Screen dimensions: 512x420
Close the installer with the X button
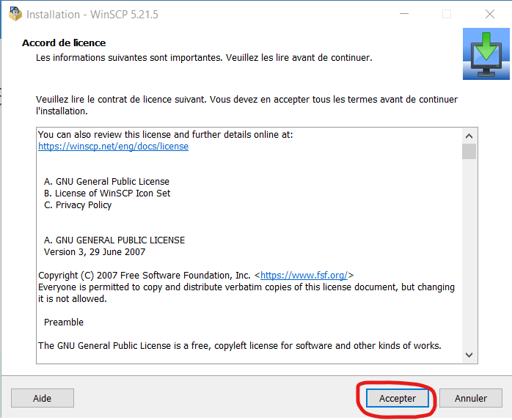489,14
